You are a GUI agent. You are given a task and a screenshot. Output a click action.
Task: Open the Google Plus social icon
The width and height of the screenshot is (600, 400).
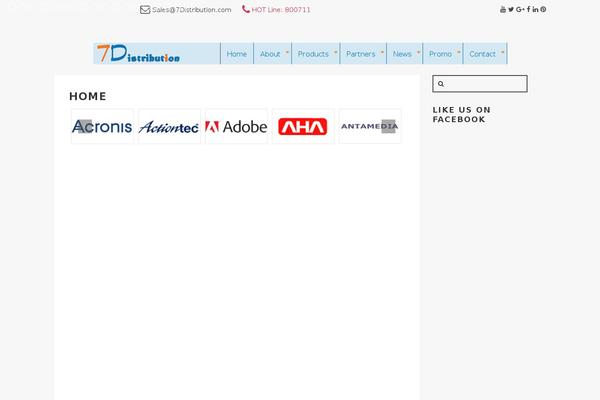click(x=520, y=9)
